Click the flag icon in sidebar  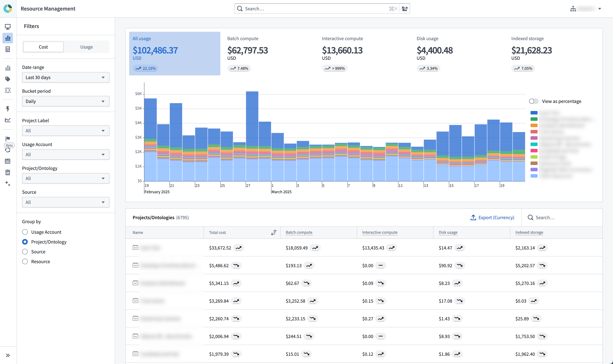click(8, 139)
